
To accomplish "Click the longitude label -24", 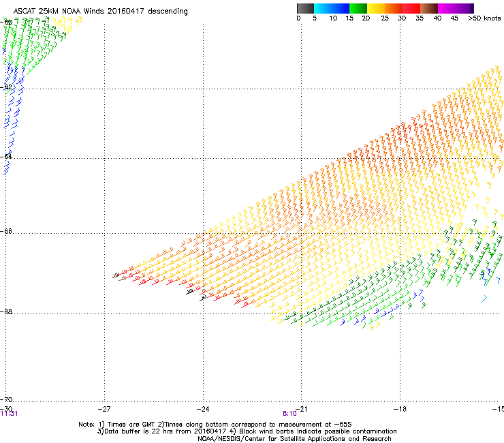I will click(203, 409).
